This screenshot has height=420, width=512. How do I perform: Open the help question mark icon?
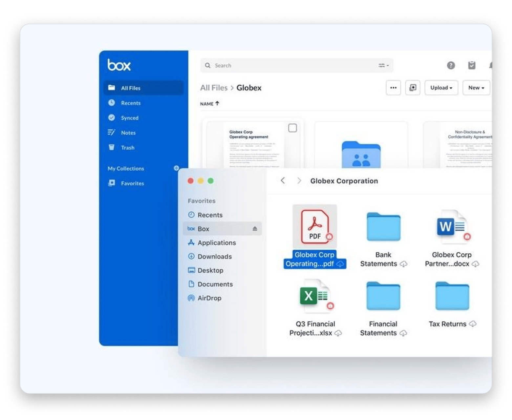[451, 65]
